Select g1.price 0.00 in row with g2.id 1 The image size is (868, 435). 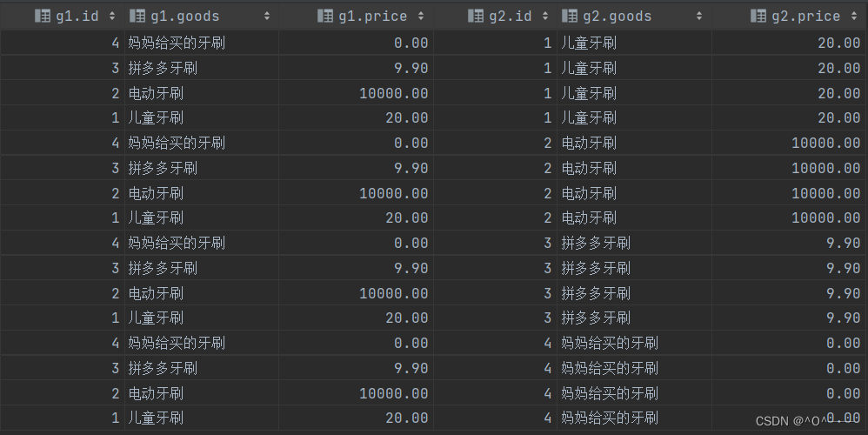tap(411, 43)
